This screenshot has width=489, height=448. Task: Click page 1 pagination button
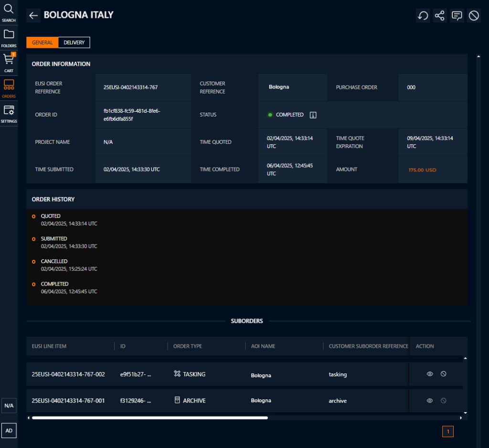(x=448, y=432)
